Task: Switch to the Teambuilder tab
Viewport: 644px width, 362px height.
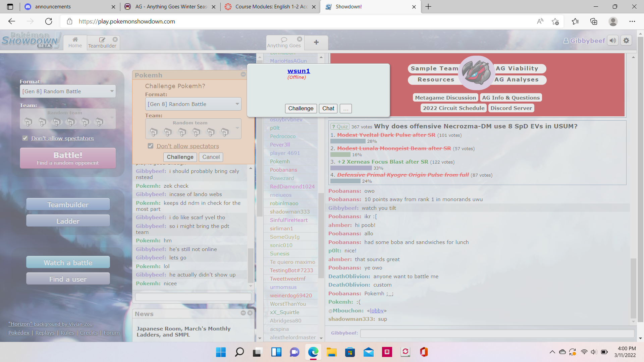Action: 102,42
